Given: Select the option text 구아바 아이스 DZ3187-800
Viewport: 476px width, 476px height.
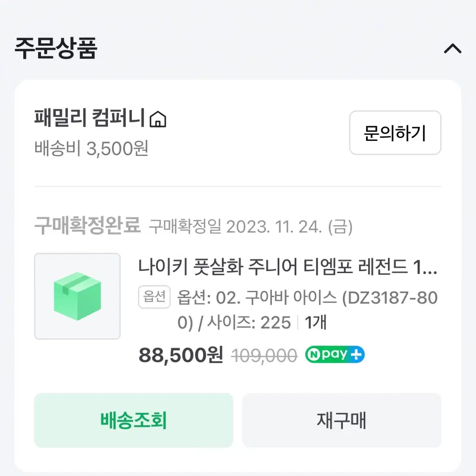Looking at the screenshot, I should click(307, 310).
